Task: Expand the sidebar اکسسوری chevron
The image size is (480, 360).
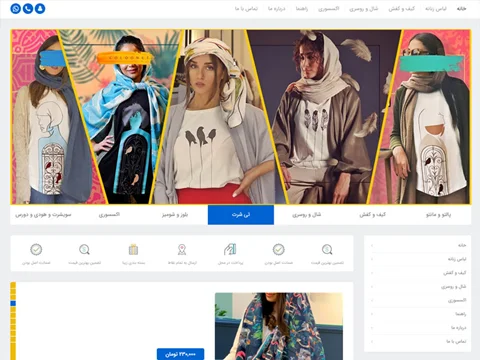Action: point(372,300)
